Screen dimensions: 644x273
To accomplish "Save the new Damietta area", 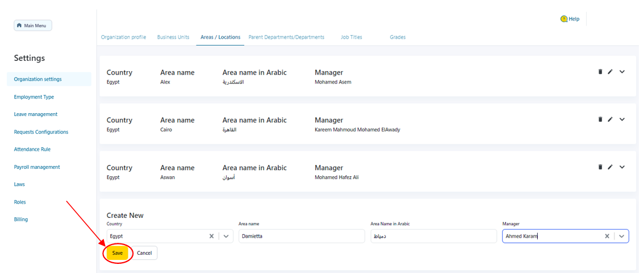I will (x=118, y=253).
